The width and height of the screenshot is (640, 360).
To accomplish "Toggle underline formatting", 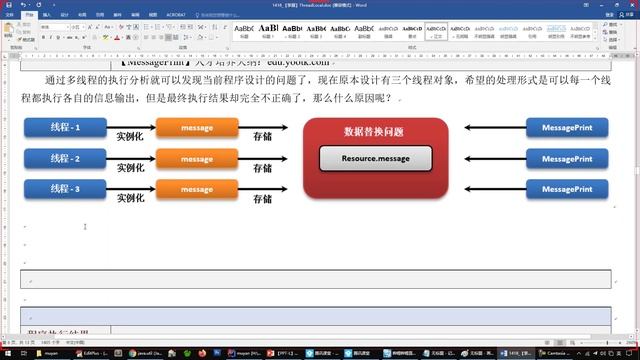I will [x=58, y=38].
